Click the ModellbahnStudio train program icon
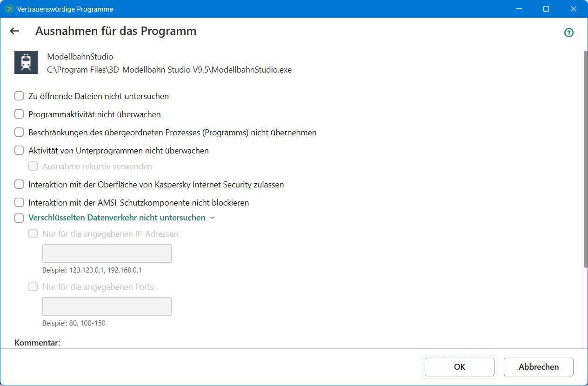This screenshot has width=588, height=386. (x=26, y=62)
